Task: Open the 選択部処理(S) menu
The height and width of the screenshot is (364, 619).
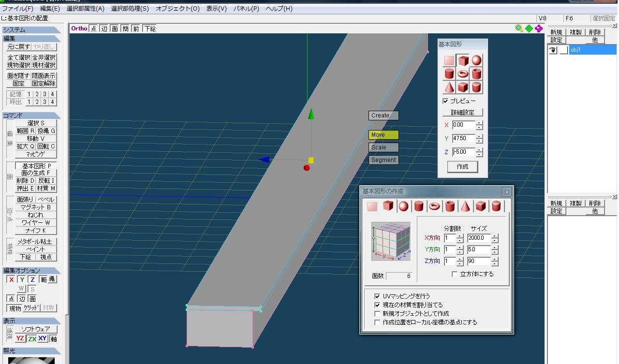Action: click(x=130, y=9)
